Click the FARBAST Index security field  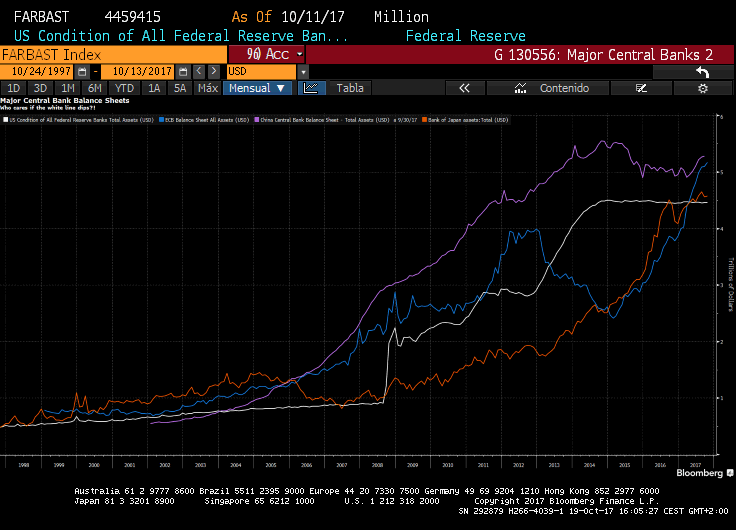click(x=114, y=54)
